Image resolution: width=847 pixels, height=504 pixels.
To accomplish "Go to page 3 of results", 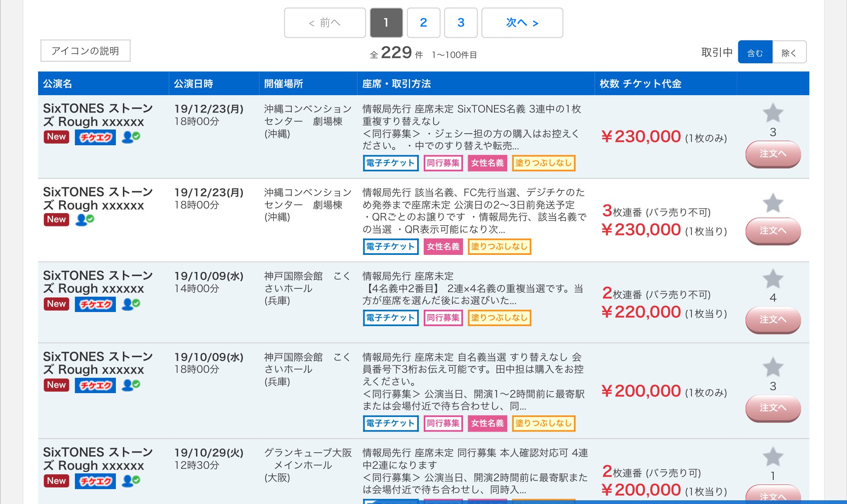I will pos(461,23).
